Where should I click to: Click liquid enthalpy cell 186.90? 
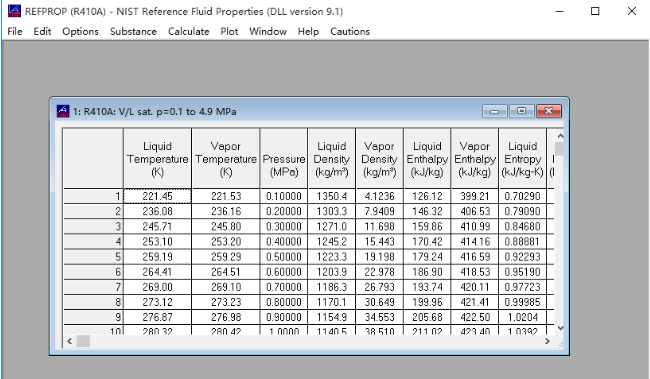click(427, 272)
